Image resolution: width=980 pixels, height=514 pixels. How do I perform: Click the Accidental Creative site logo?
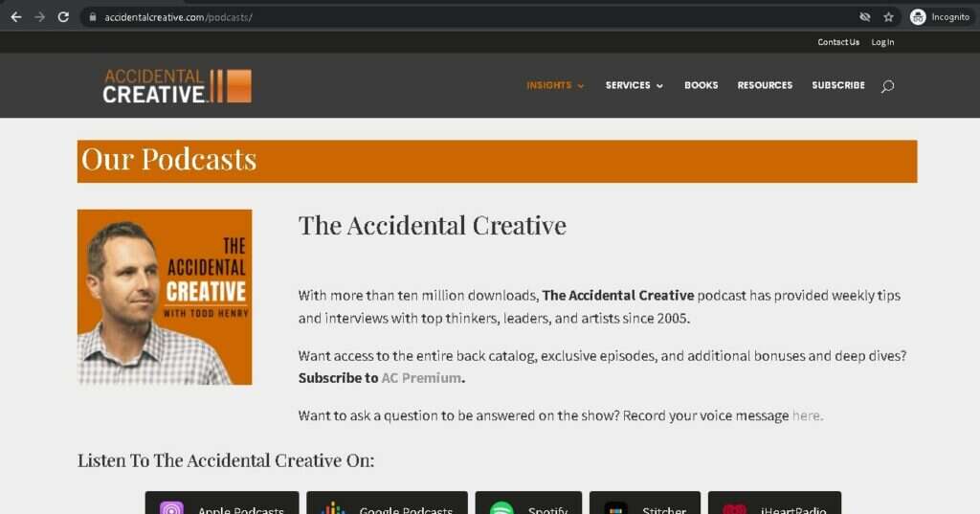point(177,86)
